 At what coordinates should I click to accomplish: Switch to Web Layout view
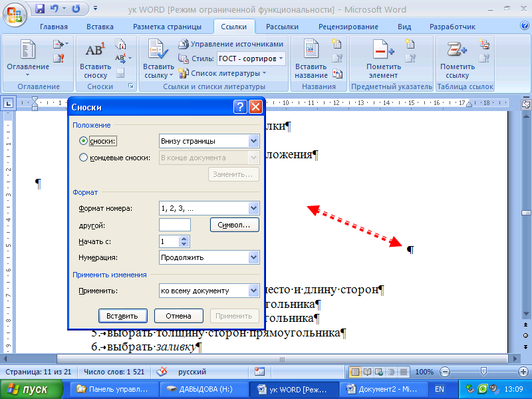[x=379, y=372]
